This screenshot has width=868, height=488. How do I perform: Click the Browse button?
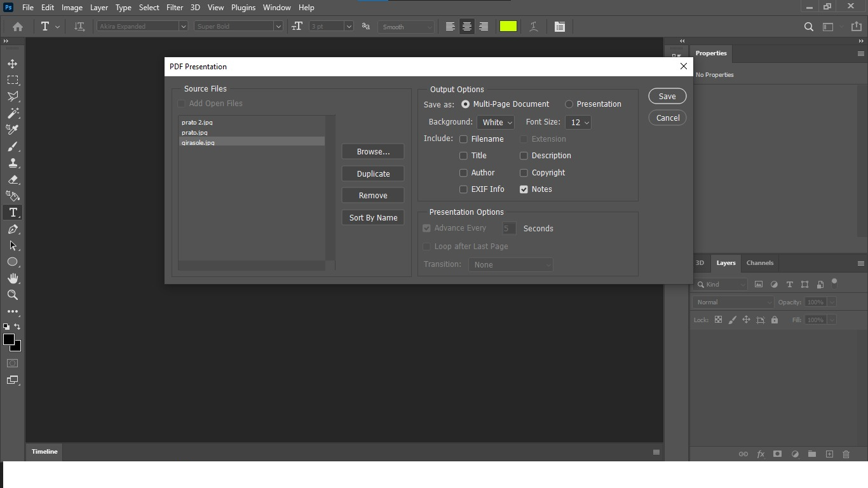click(x=372, y=151)
